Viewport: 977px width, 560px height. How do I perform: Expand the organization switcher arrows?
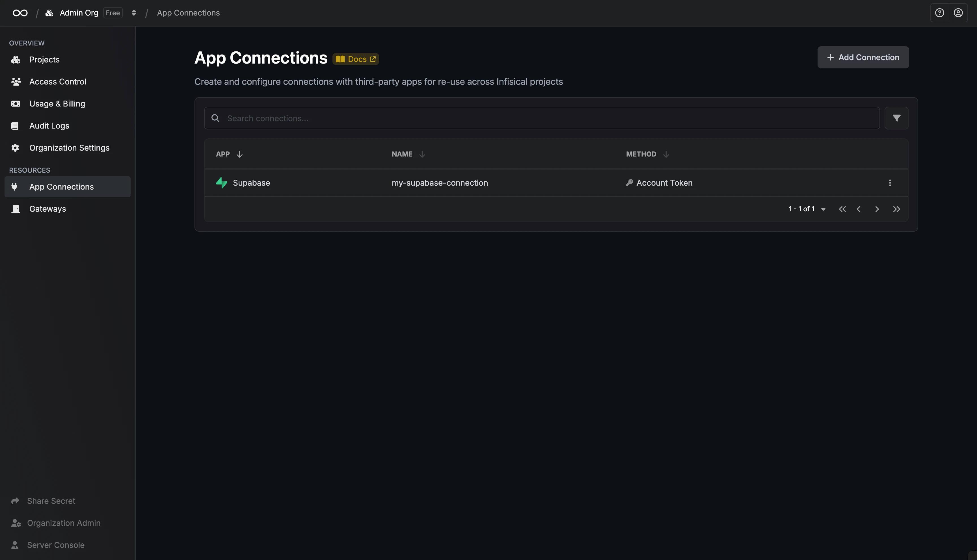coord(133,13)
